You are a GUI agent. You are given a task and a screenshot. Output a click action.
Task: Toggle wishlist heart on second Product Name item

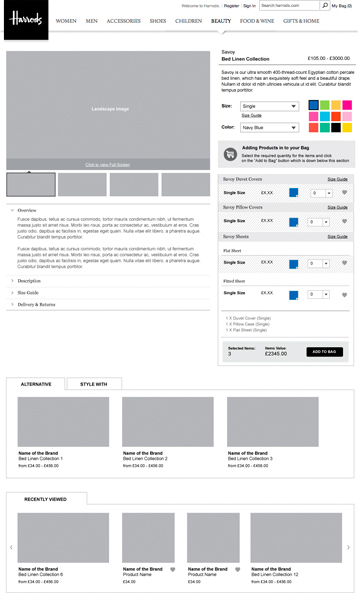[x=237, y=570]
